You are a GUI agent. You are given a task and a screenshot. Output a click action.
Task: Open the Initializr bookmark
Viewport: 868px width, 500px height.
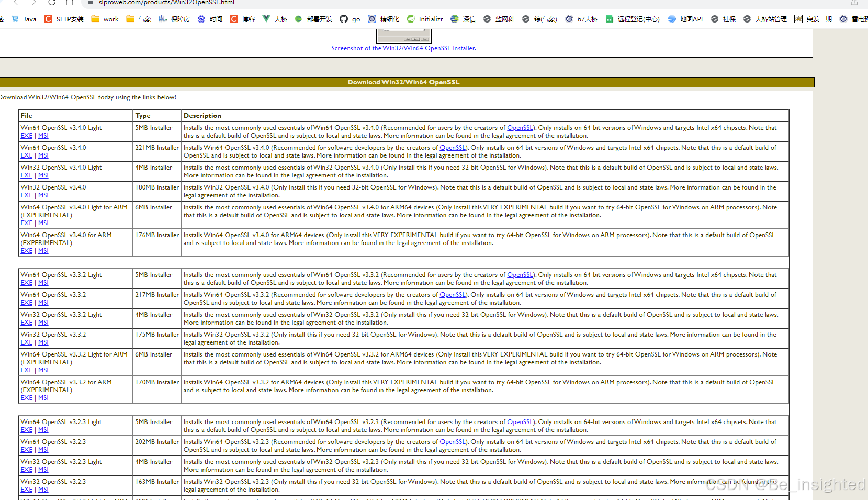tap(425, 19)
